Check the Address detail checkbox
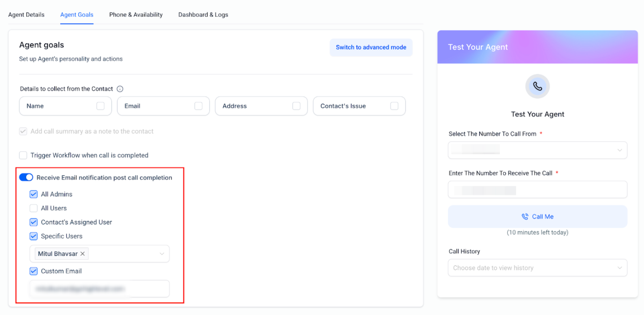The height and width of the screenshot is (315, 644). pos(296,106)
